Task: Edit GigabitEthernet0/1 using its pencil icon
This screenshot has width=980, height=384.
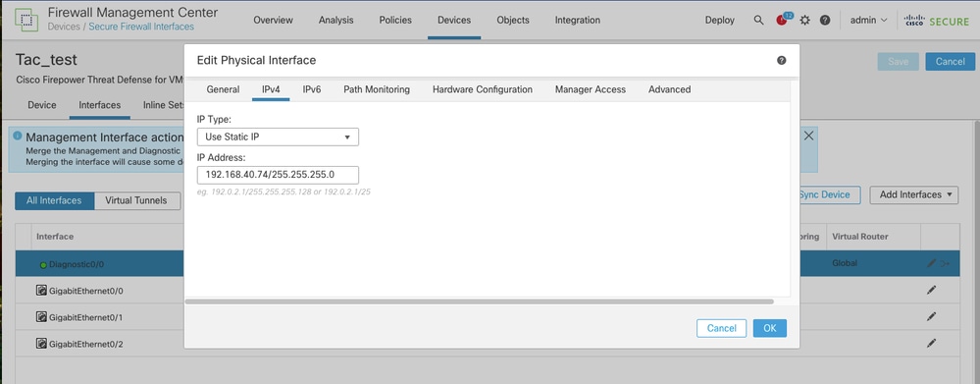Action: 931,316
